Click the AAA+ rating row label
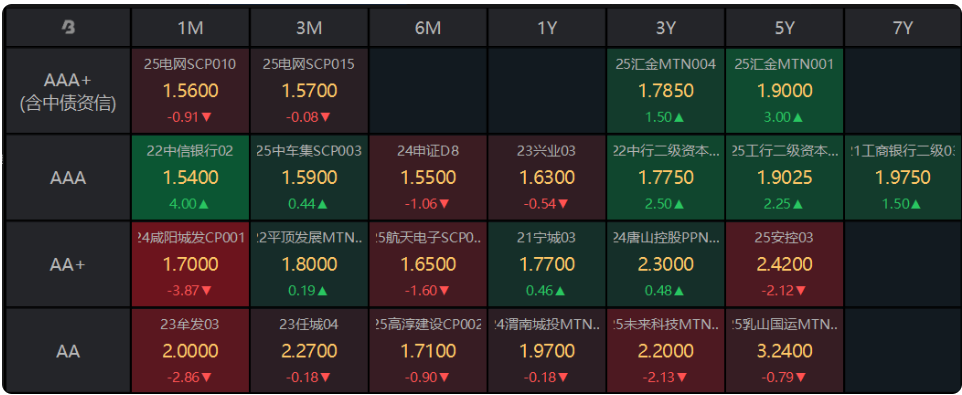This screenshot has width=962, height=395. tap(67, 91)
